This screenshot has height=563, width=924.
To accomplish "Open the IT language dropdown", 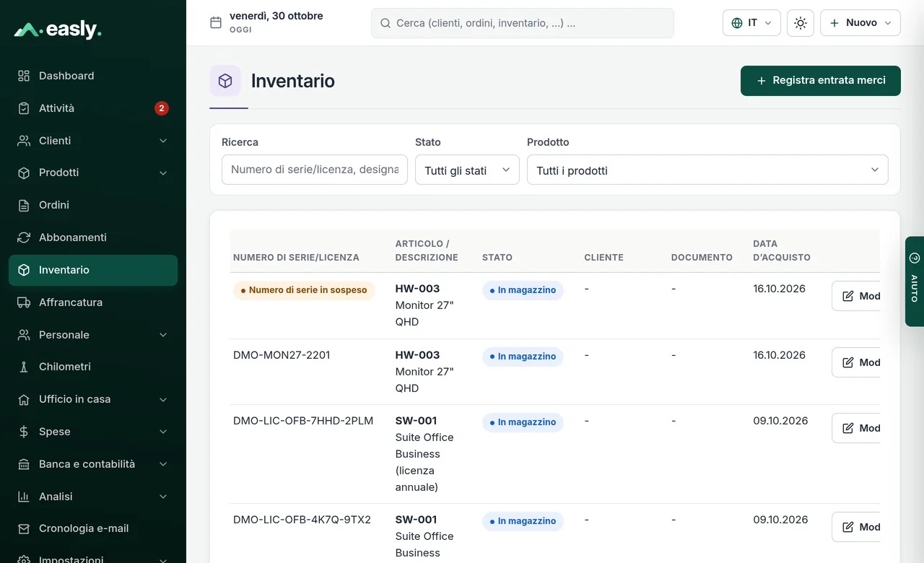I will click(x=751, y=23).
